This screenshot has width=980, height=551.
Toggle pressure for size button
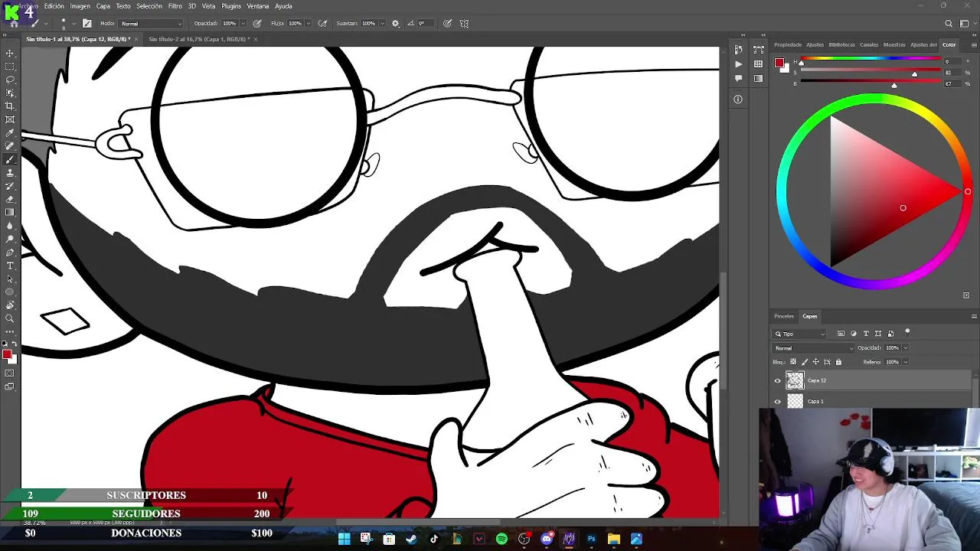point(447,24)
